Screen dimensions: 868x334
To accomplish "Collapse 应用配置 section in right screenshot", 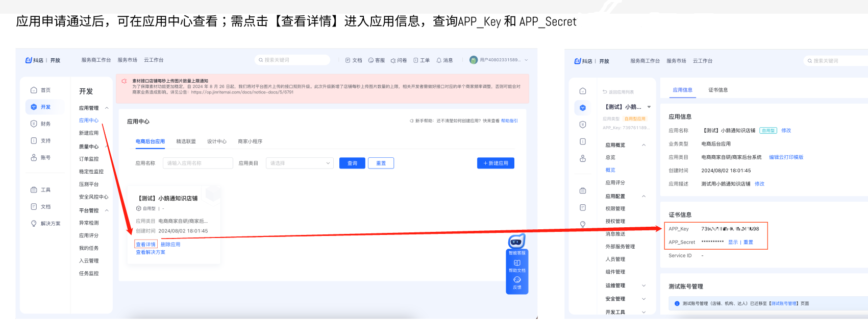I will pyautogui.click(x=644, y=196).
